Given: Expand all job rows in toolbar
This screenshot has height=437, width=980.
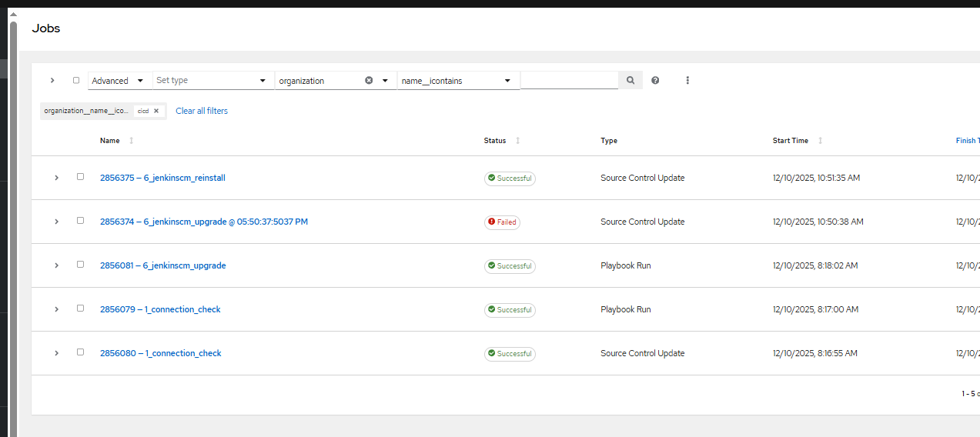Looking at the screenshot, I should (x=52, y=80).
